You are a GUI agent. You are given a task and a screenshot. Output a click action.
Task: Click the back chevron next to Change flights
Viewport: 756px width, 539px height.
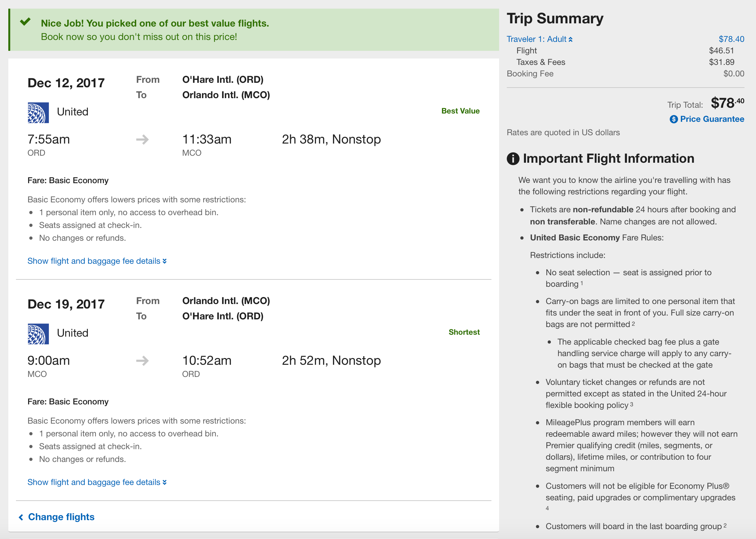(x=21, y=517)
